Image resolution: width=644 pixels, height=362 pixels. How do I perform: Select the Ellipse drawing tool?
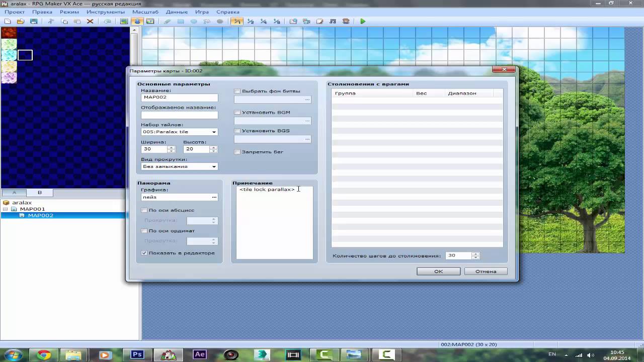click(x=194, y=21)
